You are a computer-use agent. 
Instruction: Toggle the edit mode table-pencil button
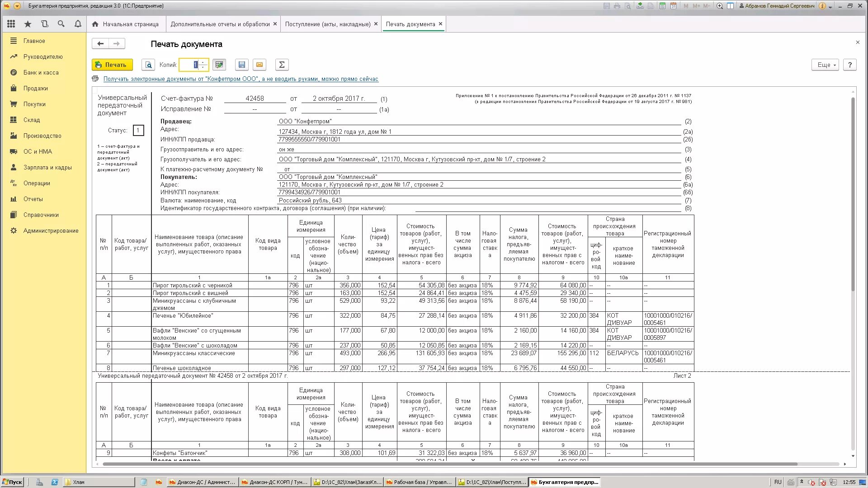(x=219, y=65)
